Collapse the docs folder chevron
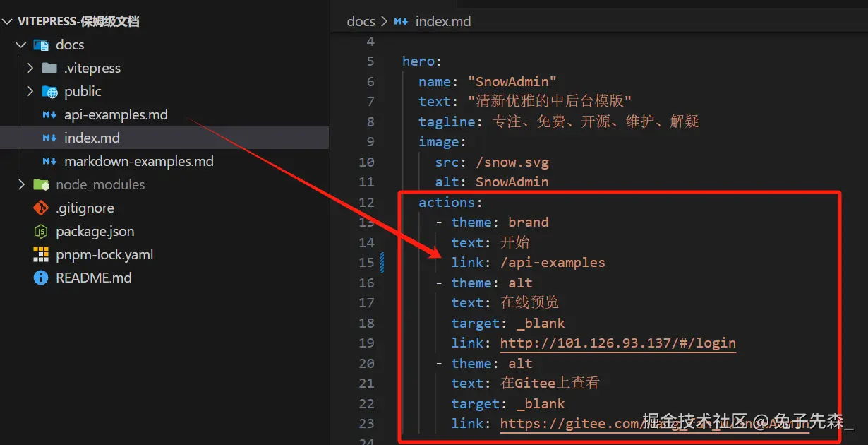 pos(21,45)
